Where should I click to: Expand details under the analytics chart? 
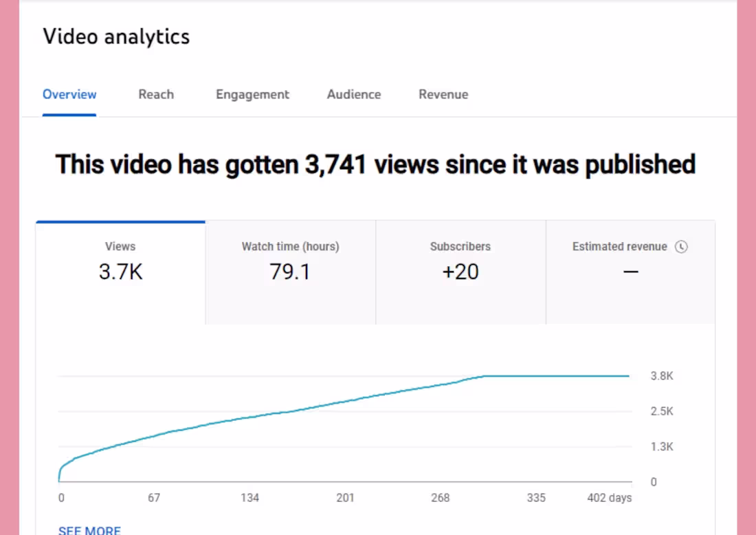click(x=89, y=529)
